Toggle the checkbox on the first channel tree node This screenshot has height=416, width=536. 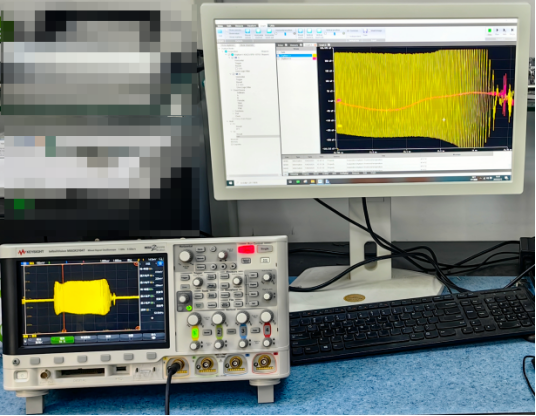[x=232, y=58]
